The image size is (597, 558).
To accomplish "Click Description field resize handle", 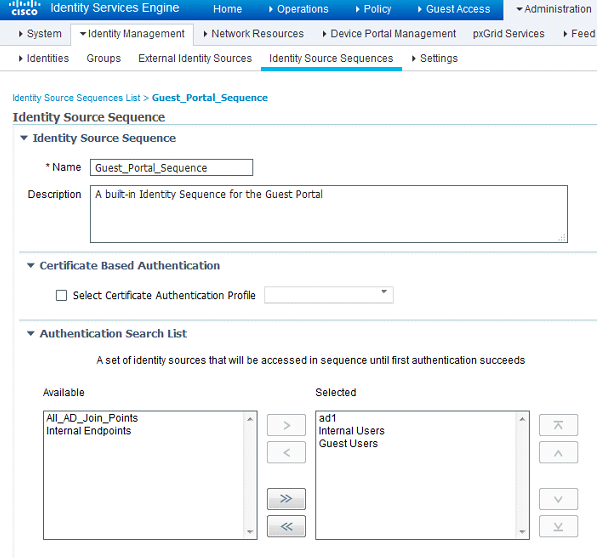I will click(x=562, y=237).
